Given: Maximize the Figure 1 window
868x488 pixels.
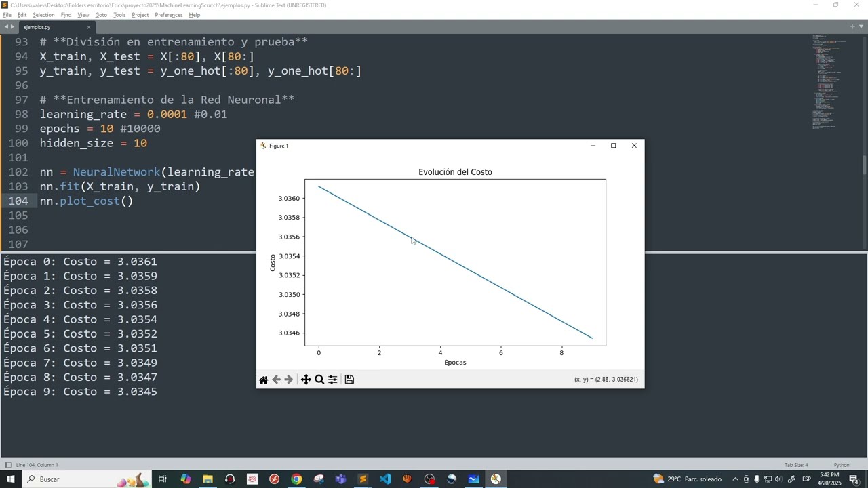Looking at the screenshot, I should [x=613, y=146].
